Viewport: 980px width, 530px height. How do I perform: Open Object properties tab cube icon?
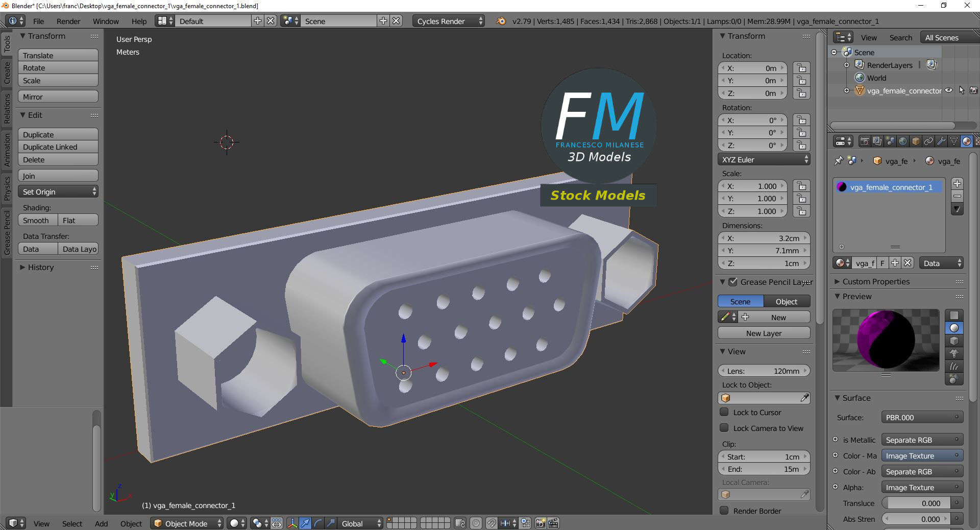[x=916, y=141]
